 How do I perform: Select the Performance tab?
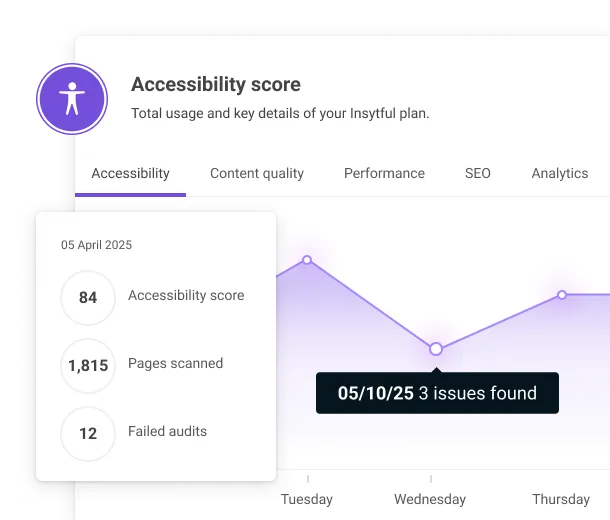point(384,173)
